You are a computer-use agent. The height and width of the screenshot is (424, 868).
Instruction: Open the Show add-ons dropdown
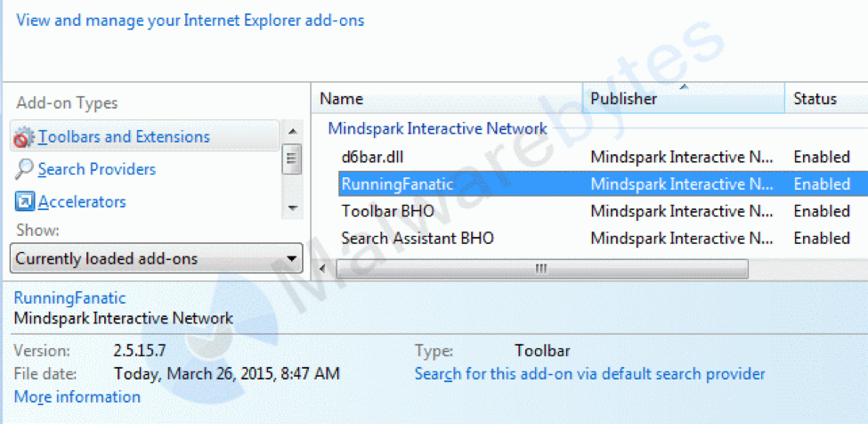pyautogui.click(x=156, y=260)
